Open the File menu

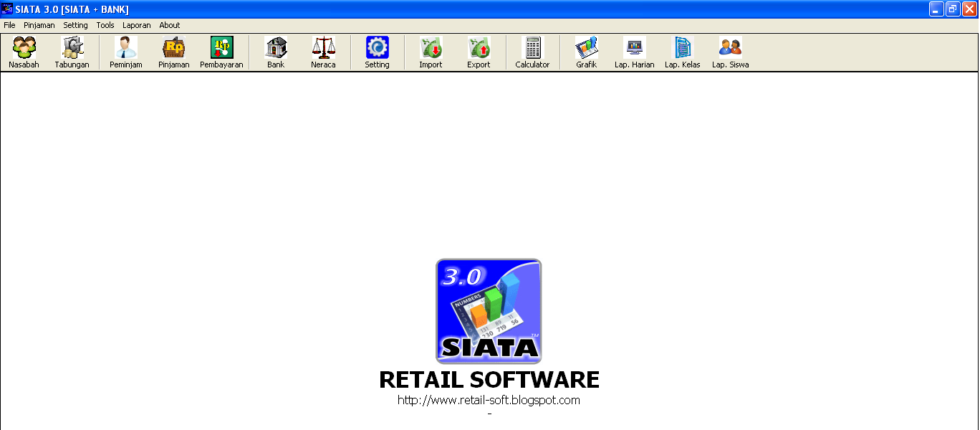click(9, 24)
